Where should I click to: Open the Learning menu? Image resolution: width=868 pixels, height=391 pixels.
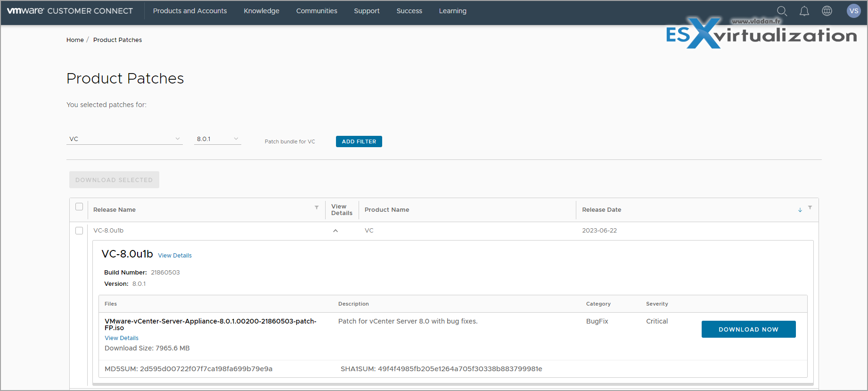pos(453,11)
